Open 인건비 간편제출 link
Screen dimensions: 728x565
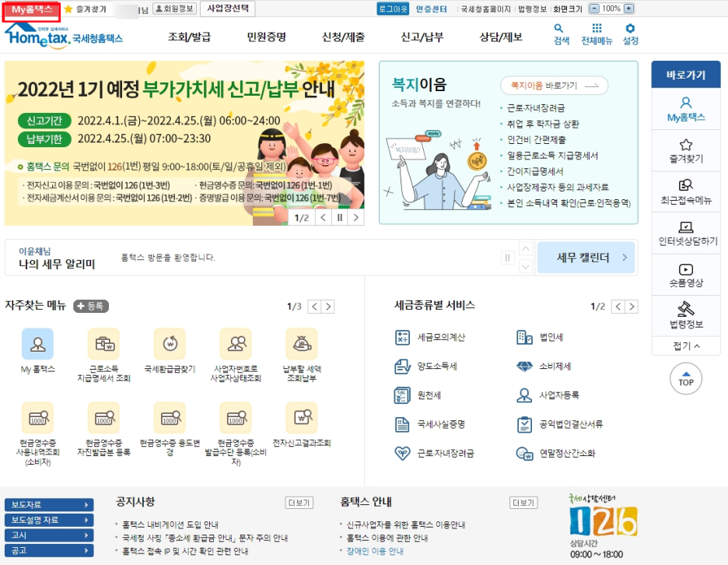pyautogui.click(x=536, y=139)
